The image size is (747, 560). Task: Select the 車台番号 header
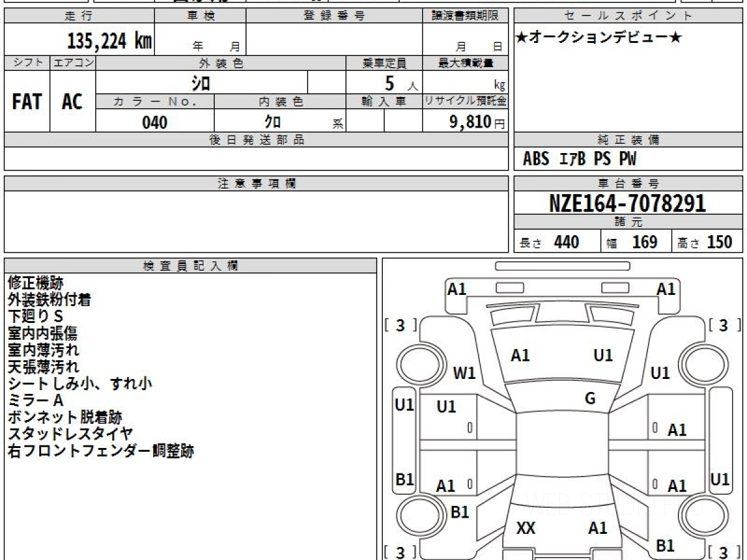(629, 184)
